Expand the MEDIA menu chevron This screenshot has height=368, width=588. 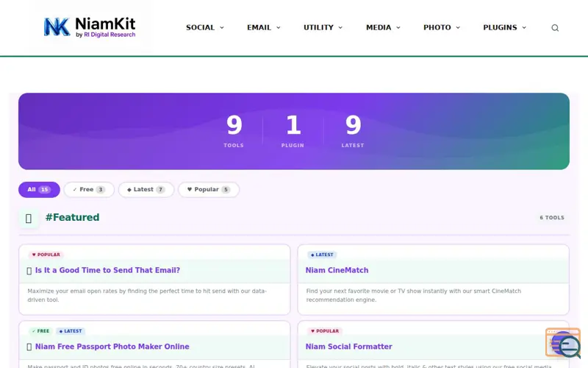pos(398,27)
